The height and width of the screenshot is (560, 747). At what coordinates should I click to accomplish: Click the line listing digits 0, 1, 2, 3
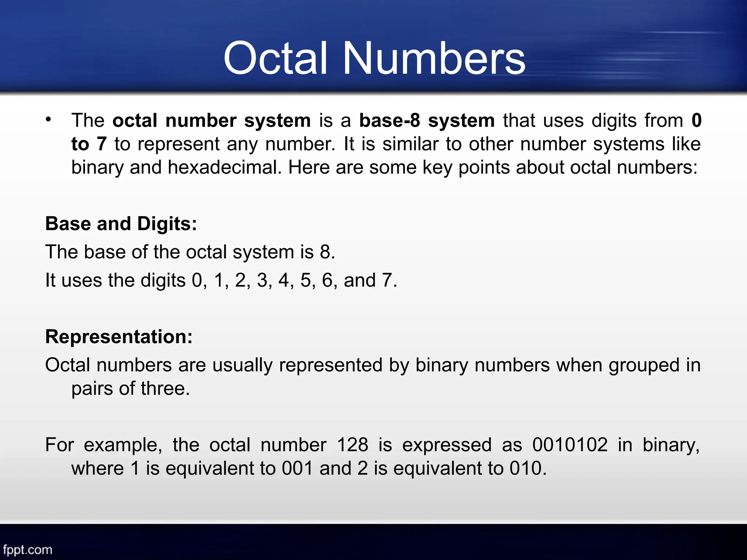(x=221, y=280)
